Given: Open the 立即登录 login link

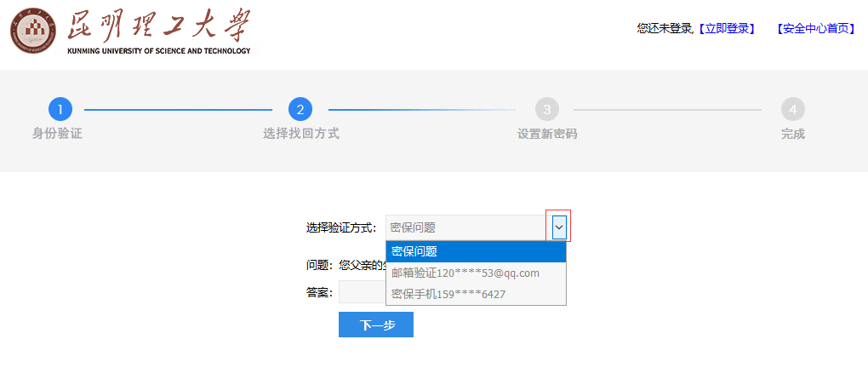Looking at the screenshot, I should point(726,29).
